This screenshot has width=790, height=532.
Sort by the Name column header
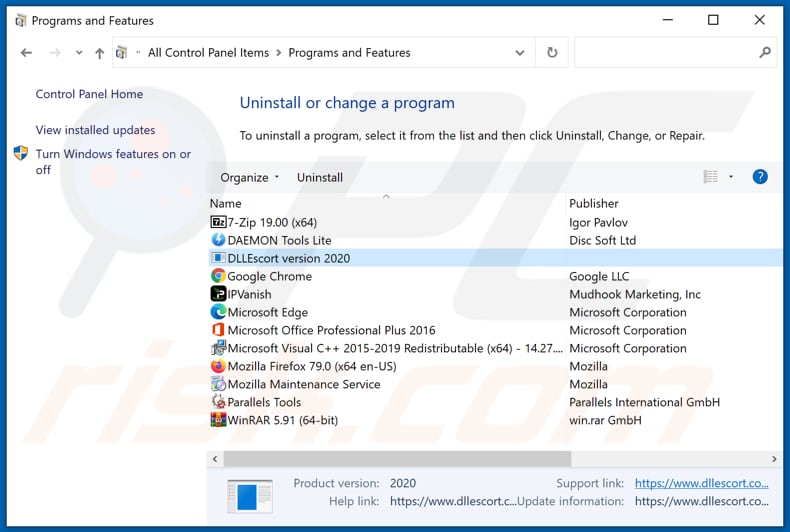point(225,204)
